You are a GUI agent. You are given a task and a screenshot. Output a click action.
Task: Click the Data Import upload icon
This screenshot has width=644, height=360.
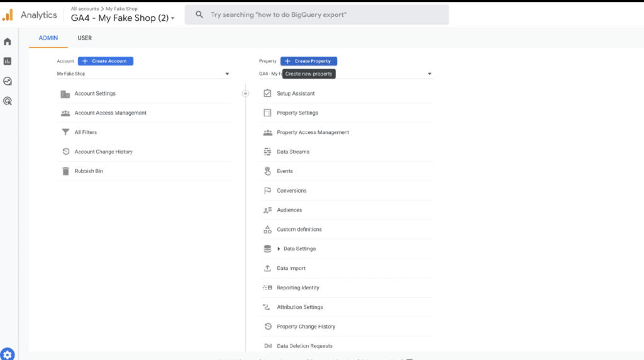267,268
